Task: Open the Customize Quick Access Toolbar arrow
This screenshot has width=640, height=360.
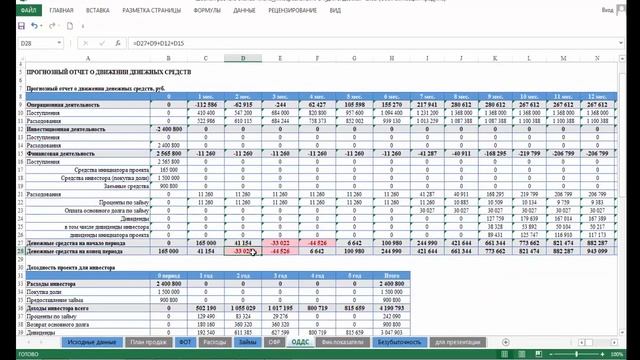Action: pyautogui.click(x=83, y=27)
